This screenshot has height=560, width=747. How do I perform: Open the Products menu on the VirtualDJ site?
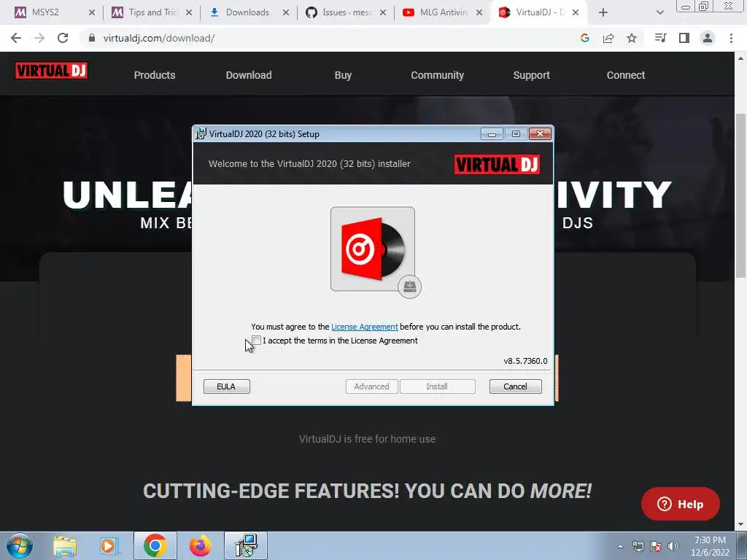click(155, 75)
